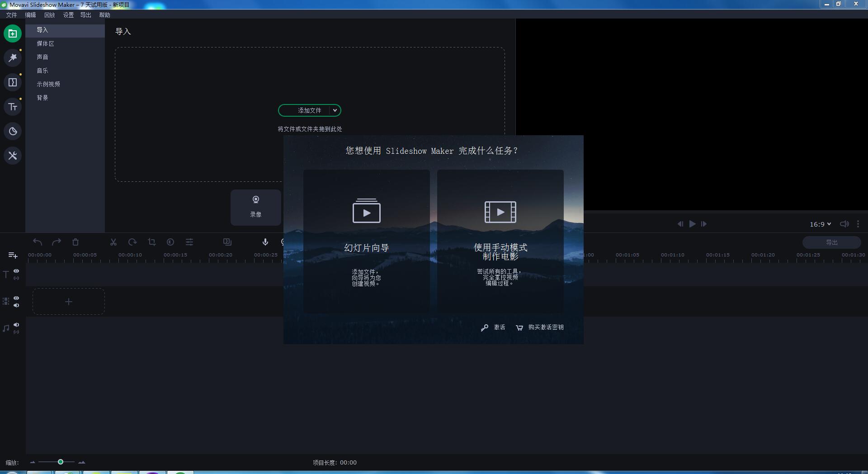
Task: Mute the video track speaker
Action: pyautogui.click(x=16, y=305)
